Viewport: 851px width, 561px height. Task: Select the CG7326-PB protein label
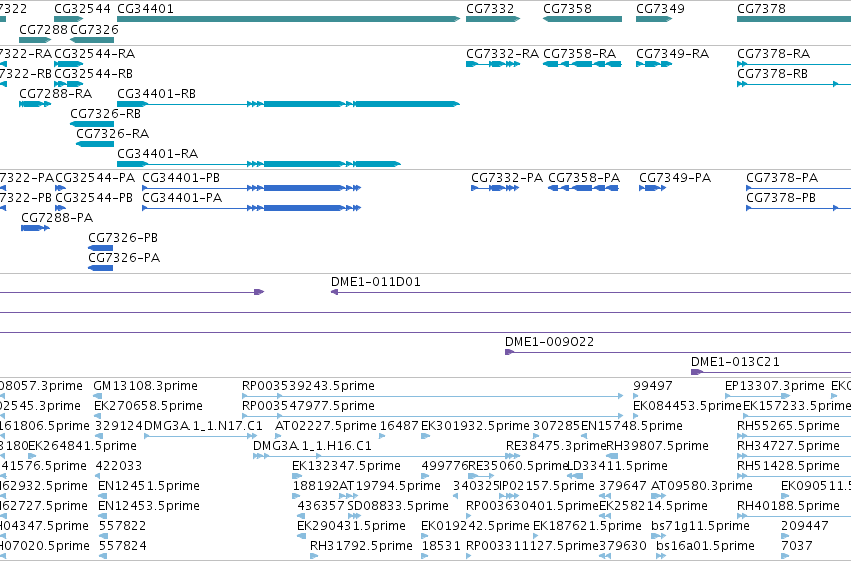[x=123, y=238]
